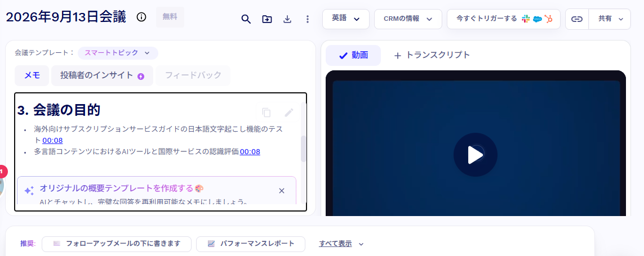Open meeting info icon beside title
Image resolution: width=644 pixels, height=256 pixels.
click(x=141, y=17)
